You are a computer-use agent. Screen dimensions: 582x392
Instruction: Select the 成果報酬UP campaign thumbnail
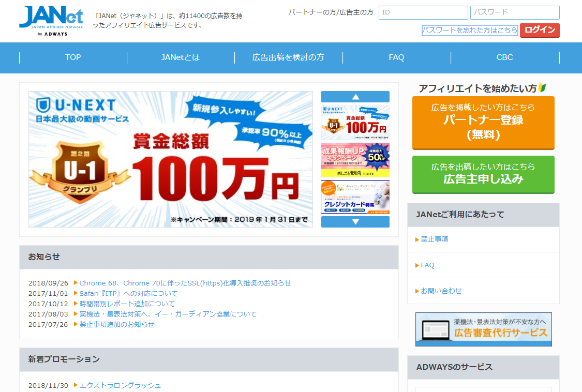click(x=355, y=160)
